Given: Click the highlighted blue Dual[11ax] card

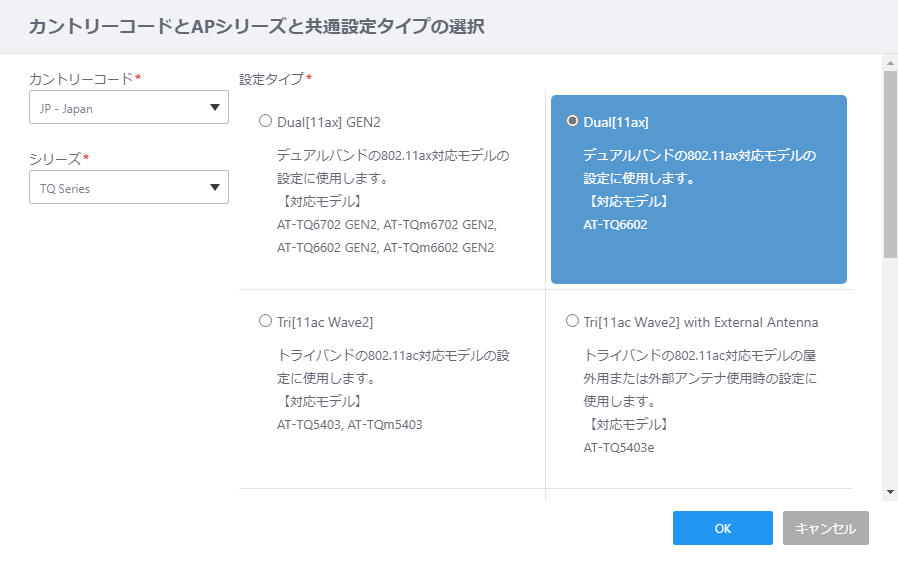Looking at the screenshot, I should coord(699,189).
